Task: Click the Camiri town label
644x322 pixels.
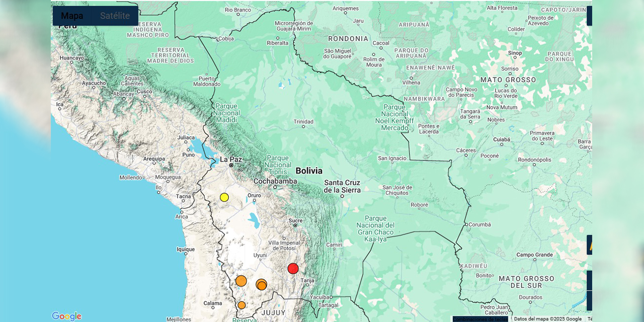Action: 334,245
